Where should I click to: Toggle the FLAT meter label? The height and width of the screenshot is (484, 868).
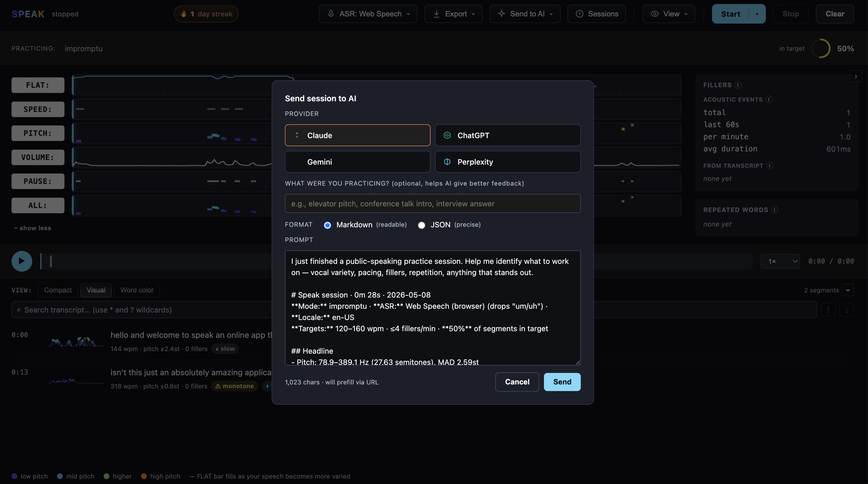[x=38, y=85]
